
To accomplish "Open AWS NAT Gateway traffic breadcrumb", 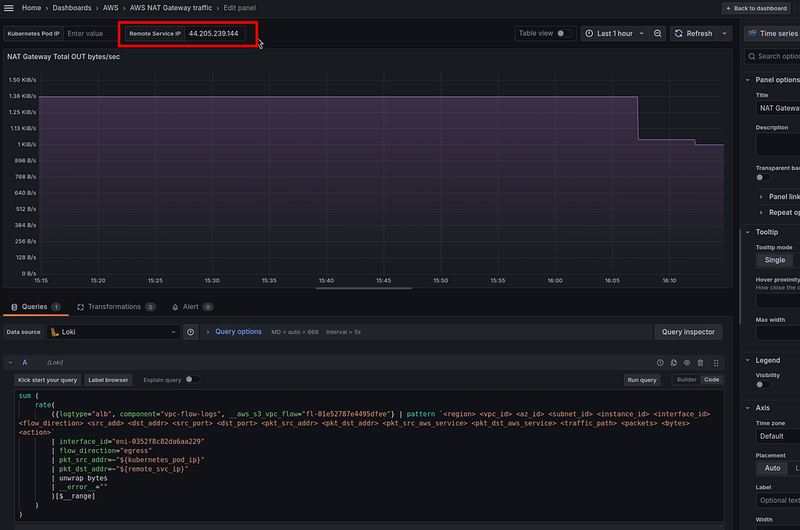I will (170, 8).
